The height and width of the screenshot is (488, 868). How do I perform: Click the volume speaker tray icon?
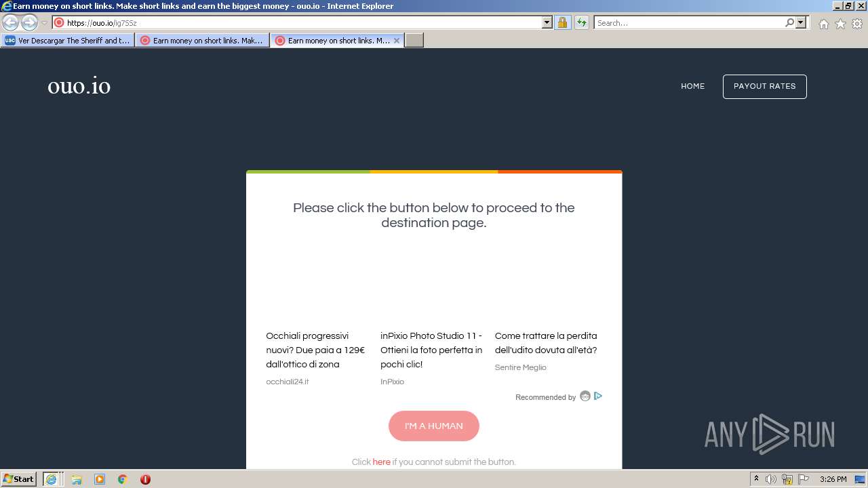pos(771,479)
